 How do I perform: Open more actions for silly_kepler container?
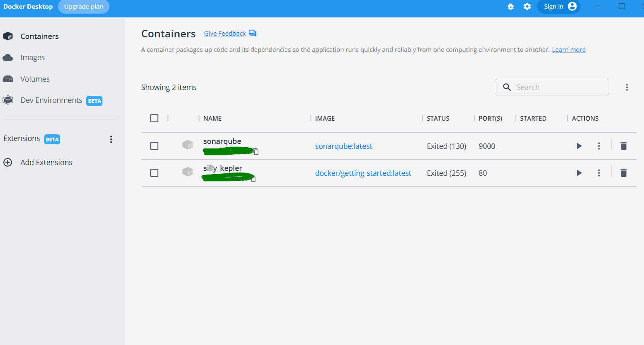(599, 173)
